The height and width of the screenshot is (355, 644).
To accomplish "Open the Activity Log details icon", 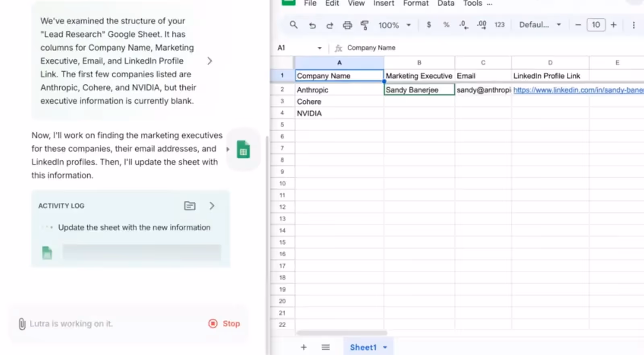I will coord(190,206).
